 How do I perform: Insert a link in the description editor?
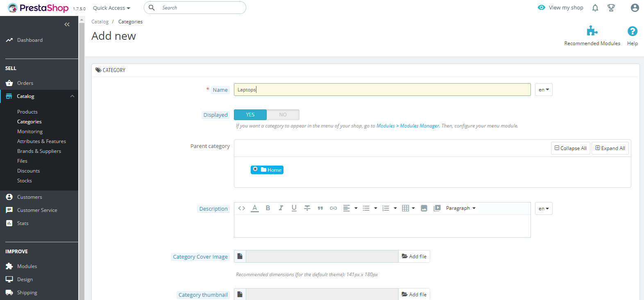point(333,208)
